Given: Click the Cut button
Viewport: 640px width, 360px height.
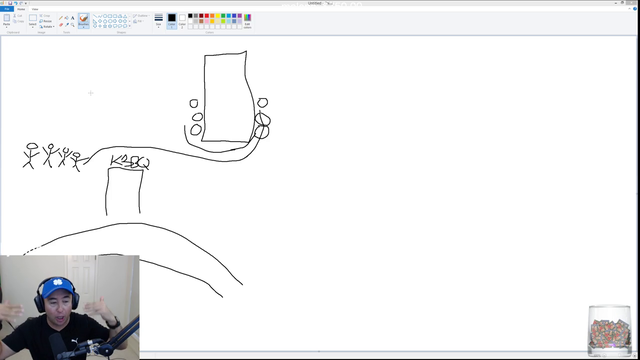Looking at the screenshot, I should 18,16.
